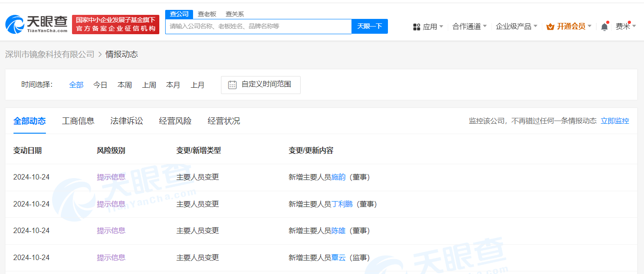Choose the 上月 time filter
Viewport: 644px width, 274px height.
click(198, 85)
